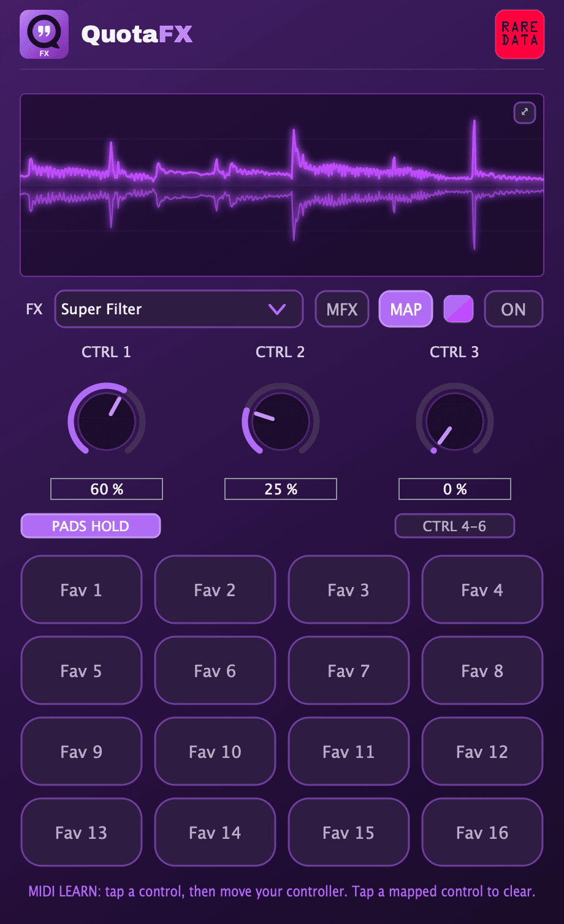Select the Fav 5 pad
Image resolution: width=564 pixels, height=924 pixels.
[82, 670]
